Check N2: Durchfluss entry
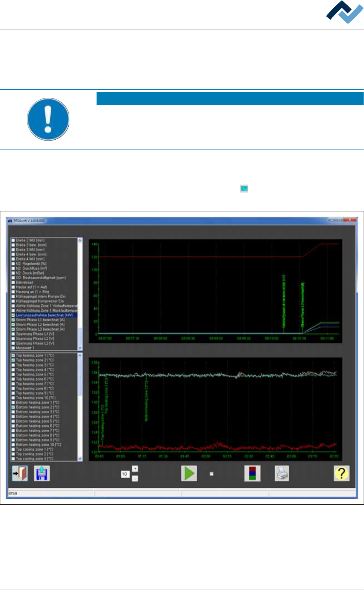This screenshot has height=590, width=364. pos(14,268)
